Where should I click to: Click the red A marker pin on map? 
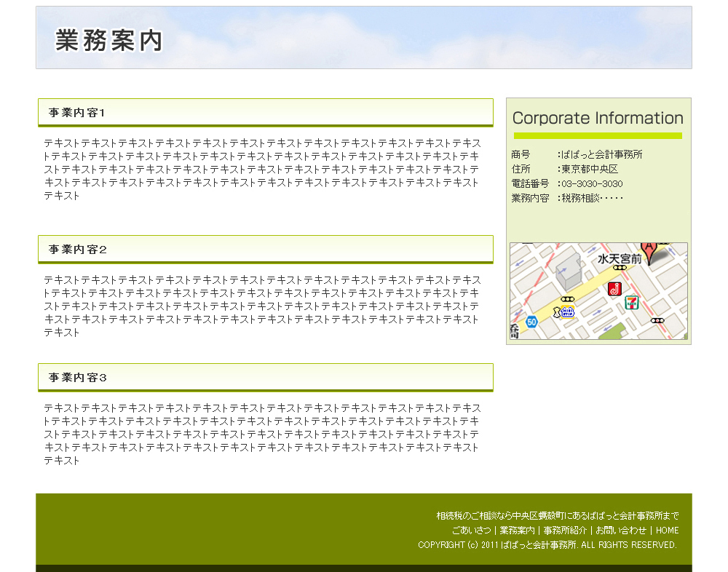coord(648,248)
